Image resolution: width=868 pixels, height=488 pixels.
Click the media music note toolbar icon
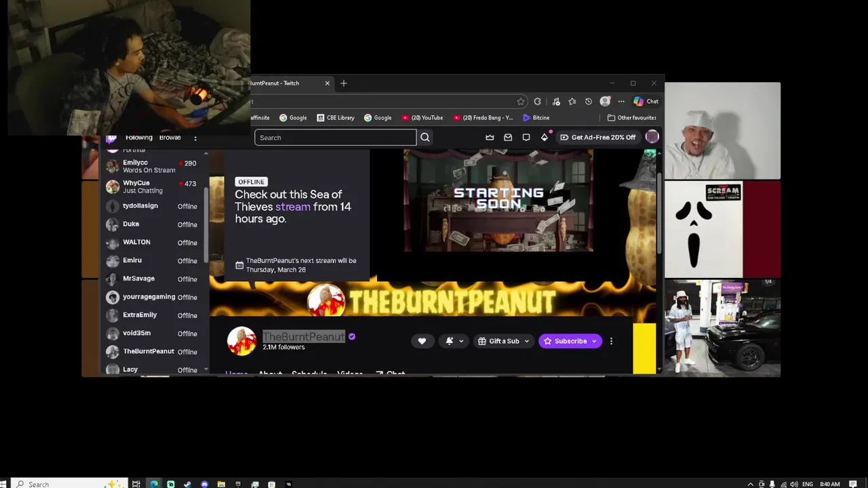(x=556, y=102)
